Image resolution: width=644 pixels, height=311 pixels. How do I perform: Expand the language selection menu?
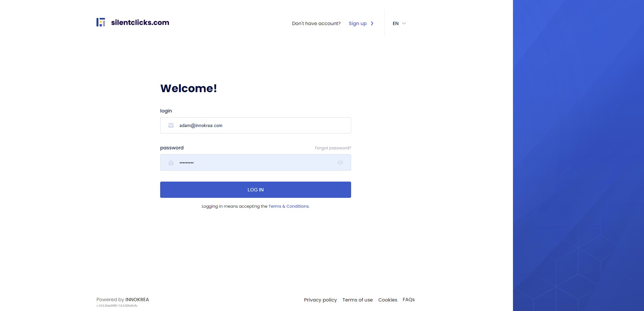click(x=399, y=23)
